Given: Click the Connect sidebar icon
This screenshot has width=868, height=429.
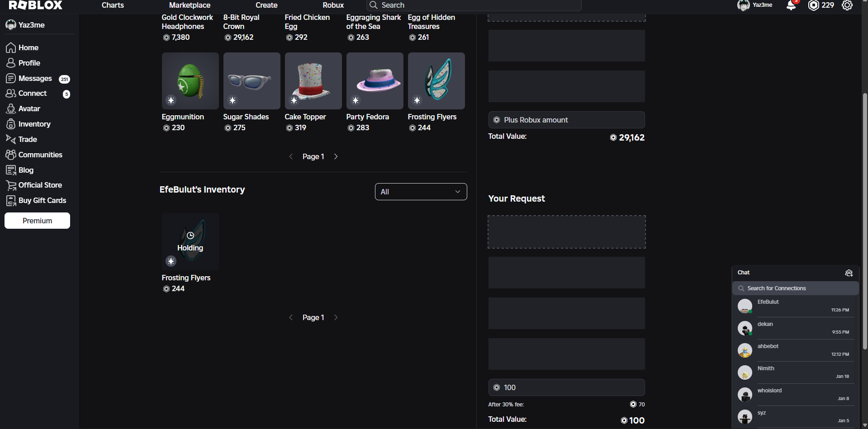Looking at the screenshot, I should [x=11, y=93].
